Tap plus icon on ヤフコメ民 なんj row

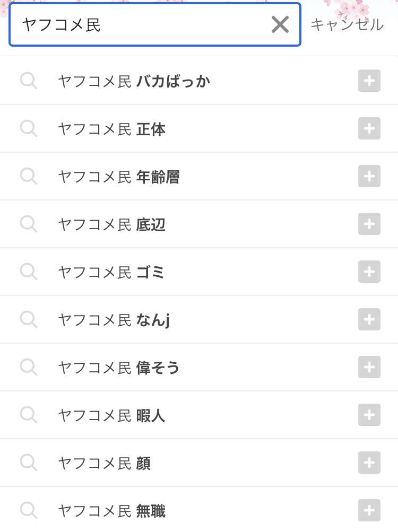click(369, 320)
